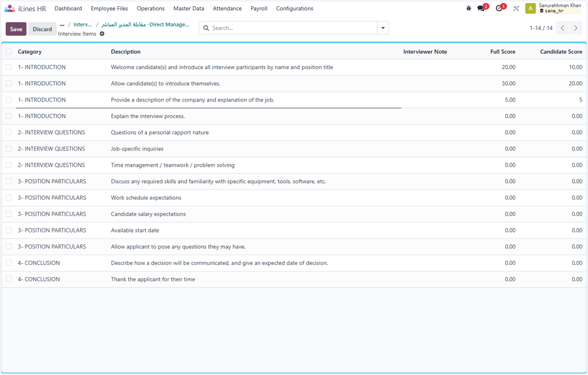
Task: Open the Payroll menu
Action: pyautogui.click(x=259, y=8)
